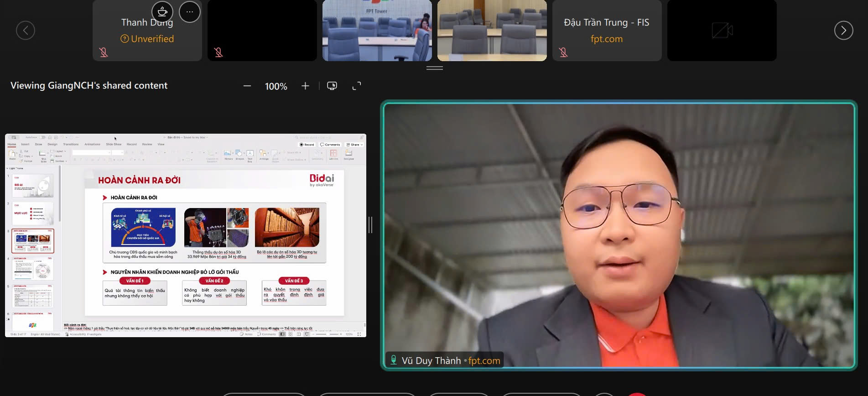Click Designer icon in PowerPoint ribbon
868x396 pixels.
[349, 155]
